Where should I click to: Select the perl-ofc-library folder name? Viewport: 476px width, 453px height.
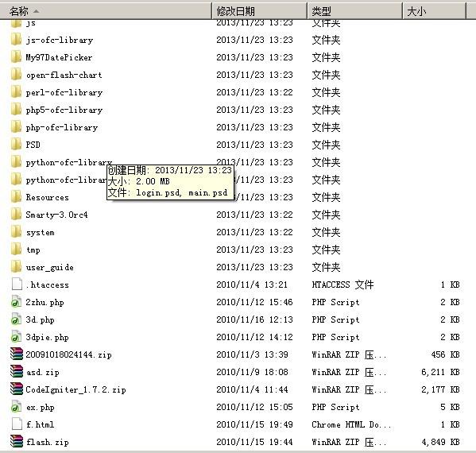(64, 92)
